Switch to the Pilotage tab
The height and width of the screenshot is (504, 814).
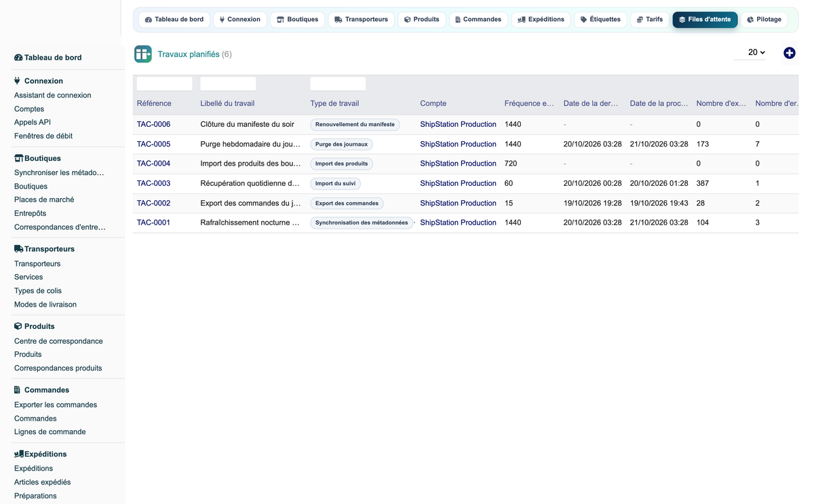click(764, 20)
